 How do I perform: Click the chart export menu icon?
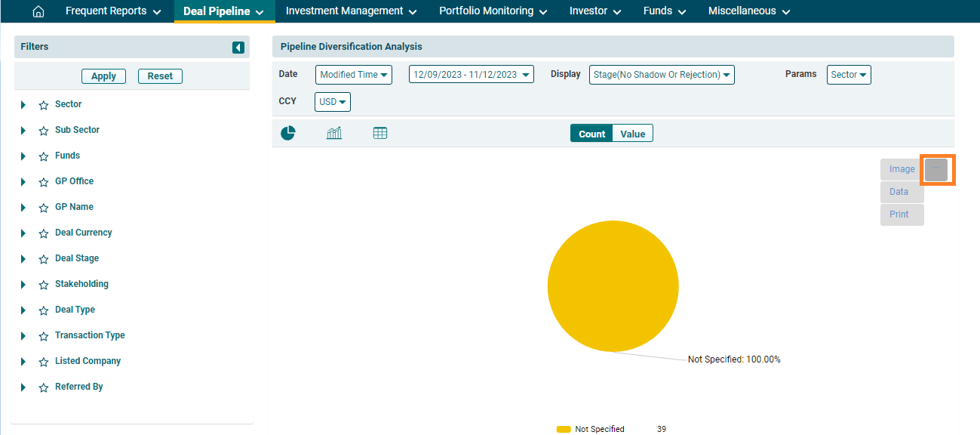tap(936, 170)
